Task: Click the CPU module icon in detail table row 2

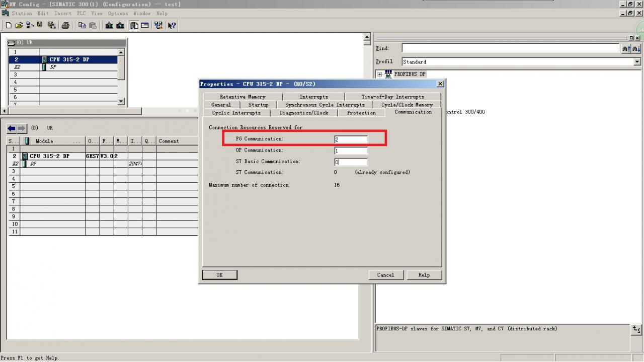Action: pos(25,156)
